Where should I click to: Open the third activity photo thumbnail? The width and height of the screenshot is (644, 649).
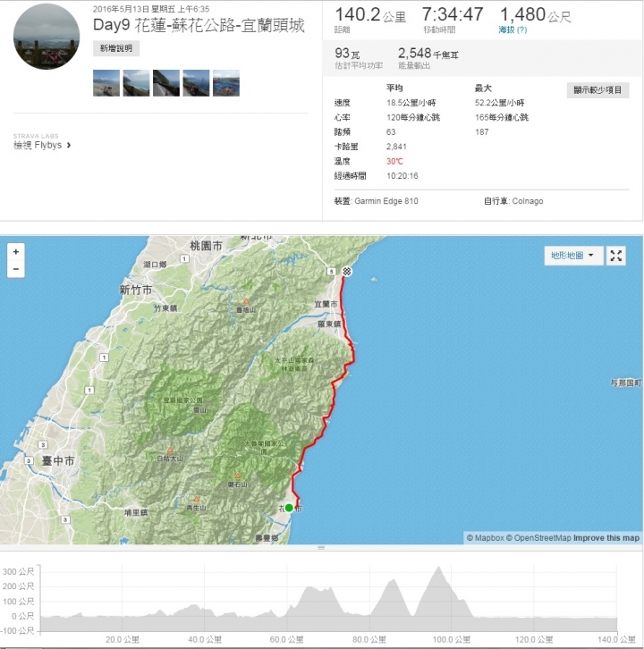tap(166, 83)
